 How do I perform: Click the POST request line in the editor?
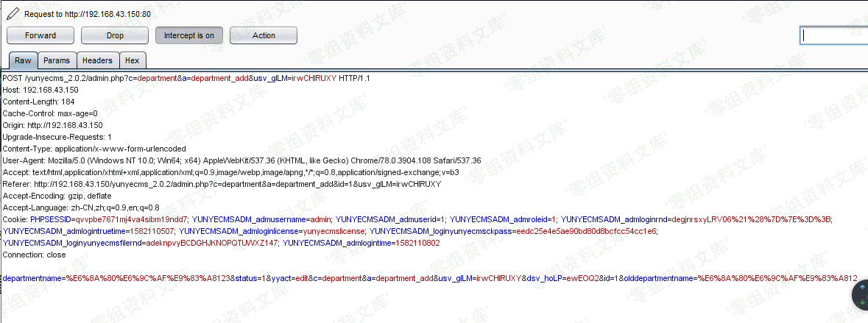pyautogui.click(x=186, y=78)
